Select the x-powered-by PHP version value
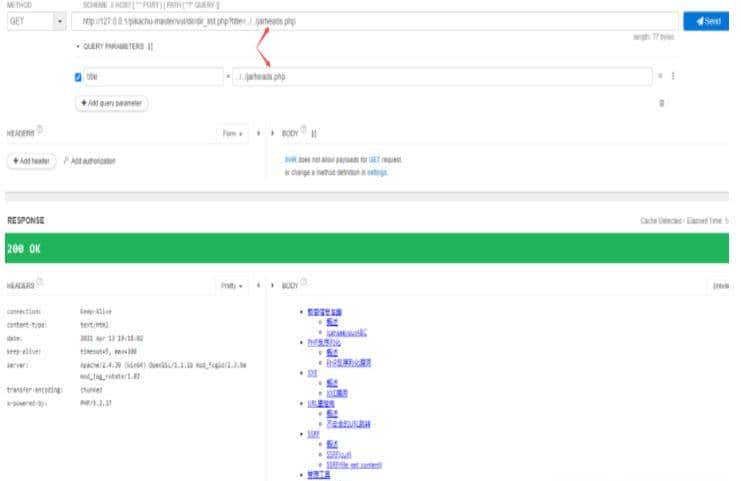 tap(96, 404)
